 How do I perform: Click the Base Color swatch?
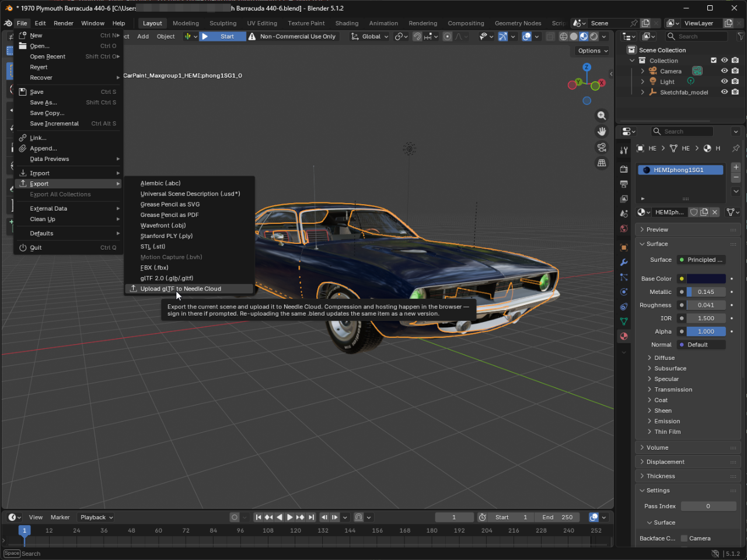pyautogui.click(x=706, y=279)
